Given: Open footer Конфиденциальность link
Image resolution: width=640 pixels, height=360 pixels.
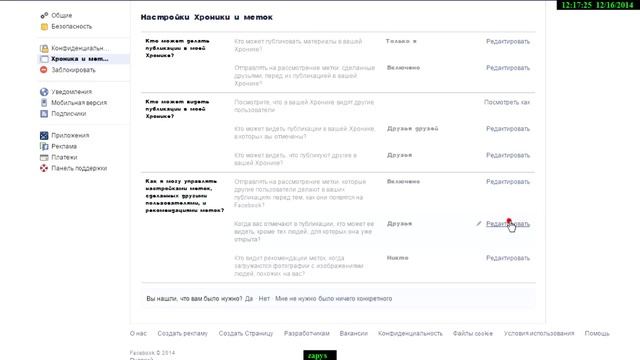Looking at the screenshot, I should [410, 333].
